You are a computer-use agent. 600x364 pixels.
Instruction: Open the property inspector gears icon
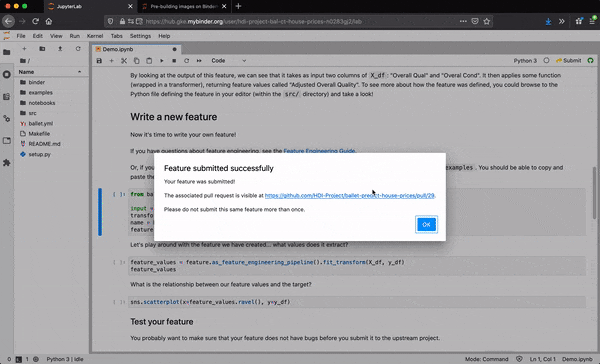pyautogui.click(x=7, y=119)
